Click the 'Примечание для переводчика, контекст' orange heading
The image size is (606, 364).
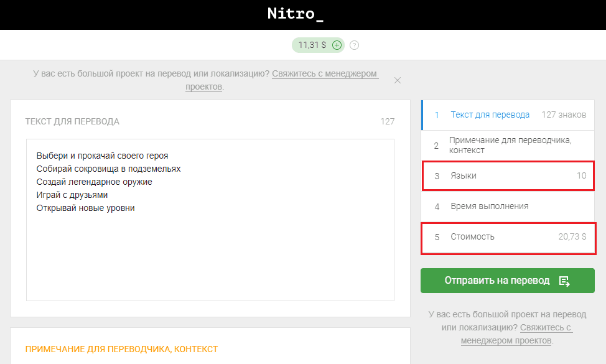click(x=121, y=349)
